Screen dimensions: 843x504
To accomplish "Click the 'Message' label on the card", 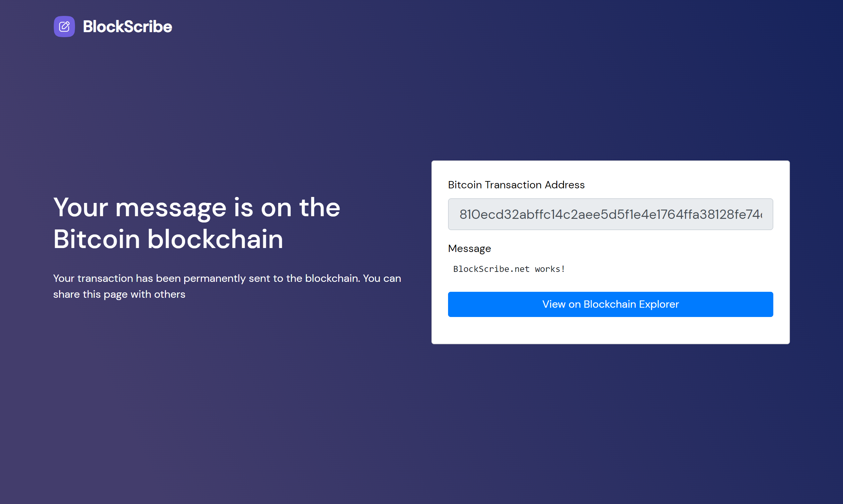I will tap(469, 248).
